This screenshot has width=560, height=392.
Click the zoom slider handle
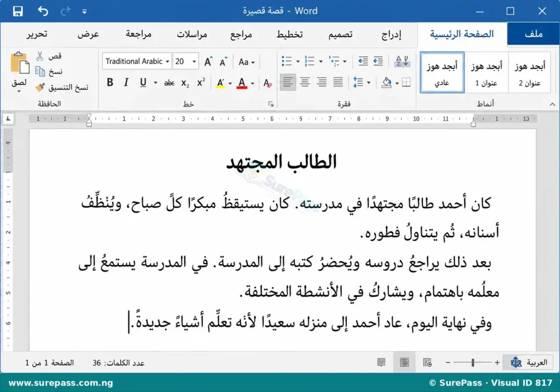tap(472, 362)
